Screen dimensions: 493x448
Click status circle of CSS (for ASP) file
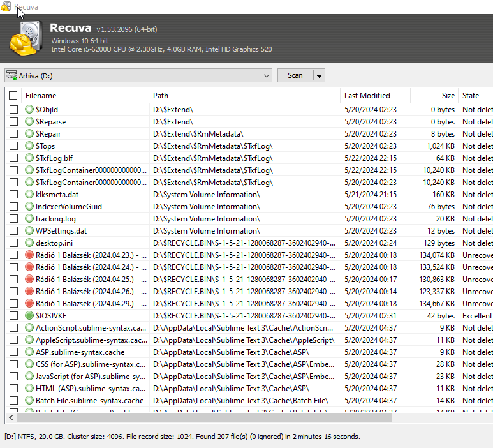29,364
